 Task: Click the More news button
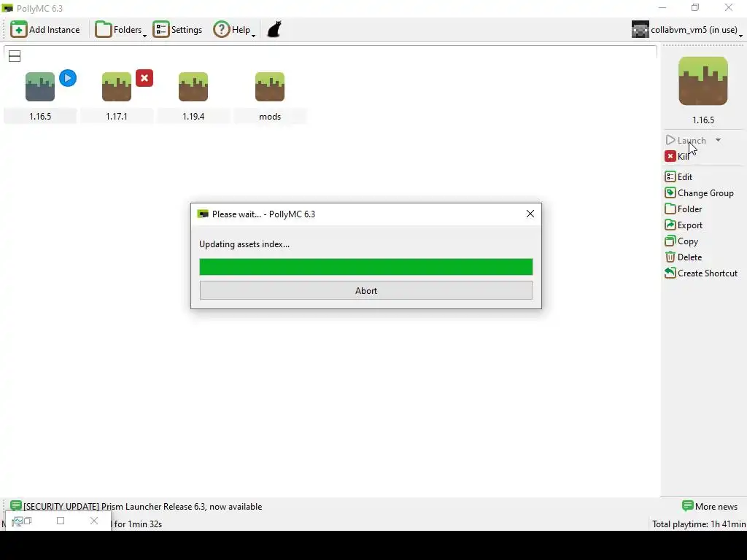point(710,507)
